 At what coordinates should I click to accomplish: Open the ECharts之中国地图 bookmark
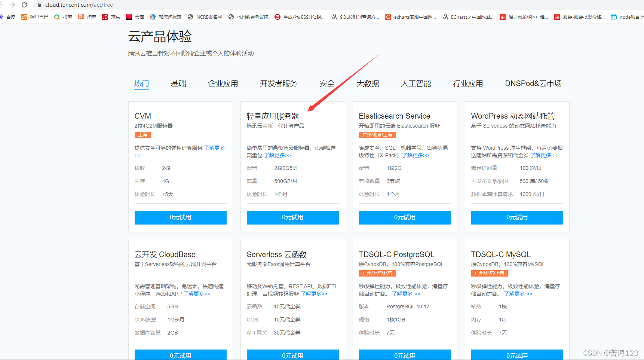pyautogui.click(x=468, y=17)
